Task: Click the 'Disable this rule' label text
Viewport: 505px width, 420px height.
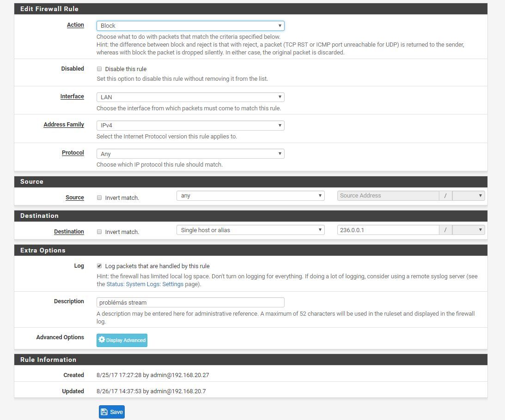Action: (x=126, y=69)
